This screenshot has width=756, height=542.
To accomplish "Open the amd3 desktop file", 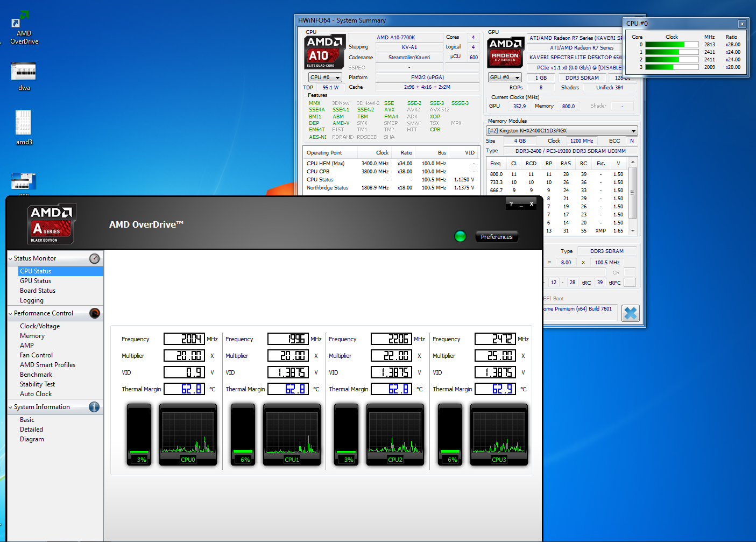I will pos(24,128).
